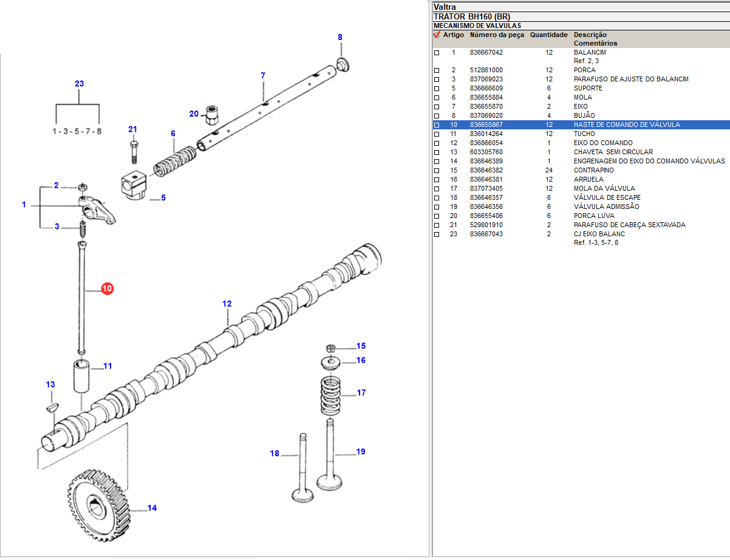The width and height of the screenshot is (730, 560).
Task: Toggle checkbox for VÁLVULA DE ESCAPE row
Action: (437, 198)
